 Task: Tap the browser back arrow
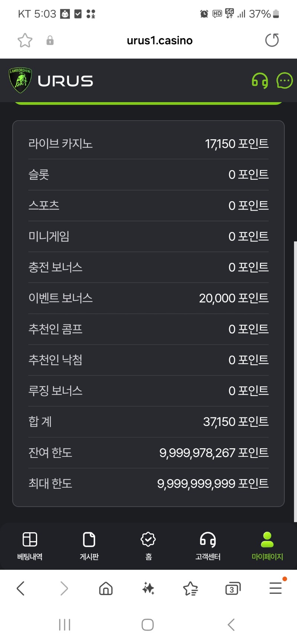coord(21,588)
